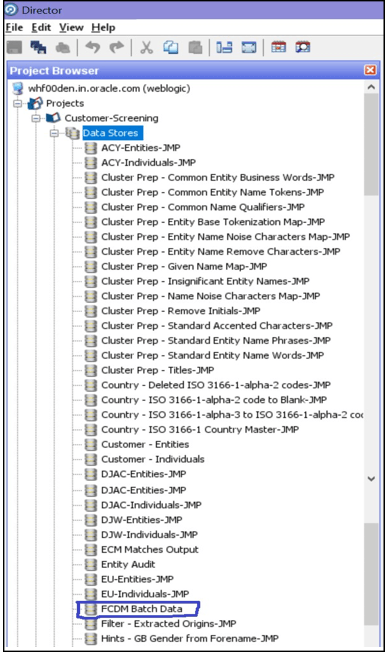Select Cluster Prep - Insignificant Entity Names-JMP
This screenshot has width=388, height=652.
pyautogui.click(x=205, y=281)
